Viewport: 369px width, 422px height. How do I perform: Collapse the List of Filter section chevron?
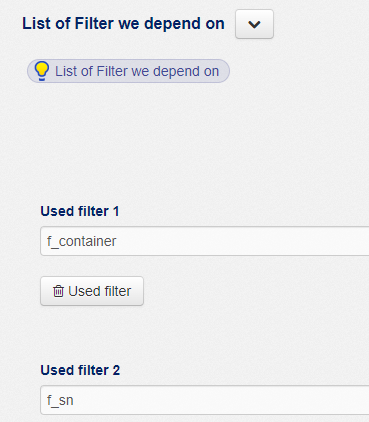pos(254,24)
